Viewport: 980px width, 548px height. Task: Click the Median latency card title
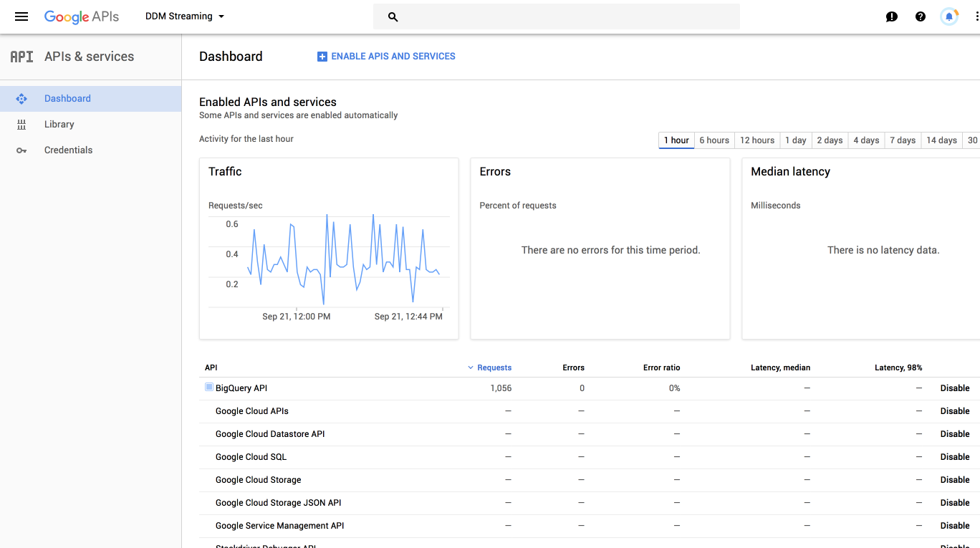[790, 172]
